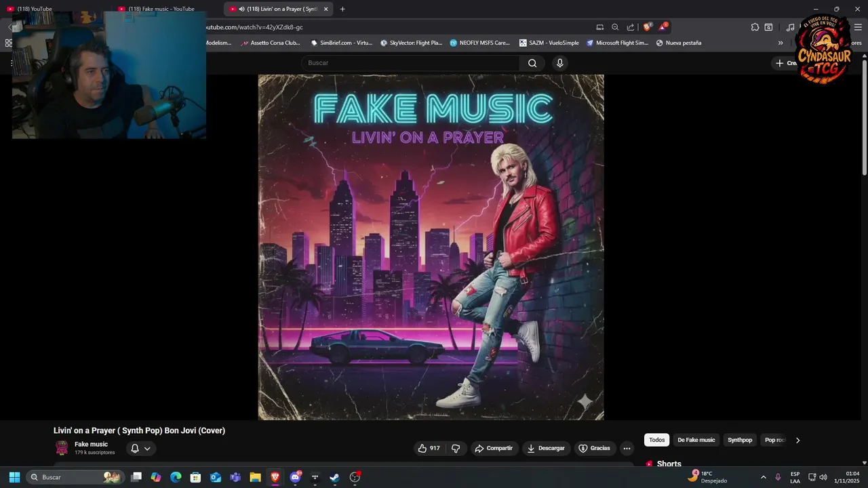This screenshot has height=488, width=868.
Task: Open Microsoft Teams from taskbar
Action: click(235, 477)
